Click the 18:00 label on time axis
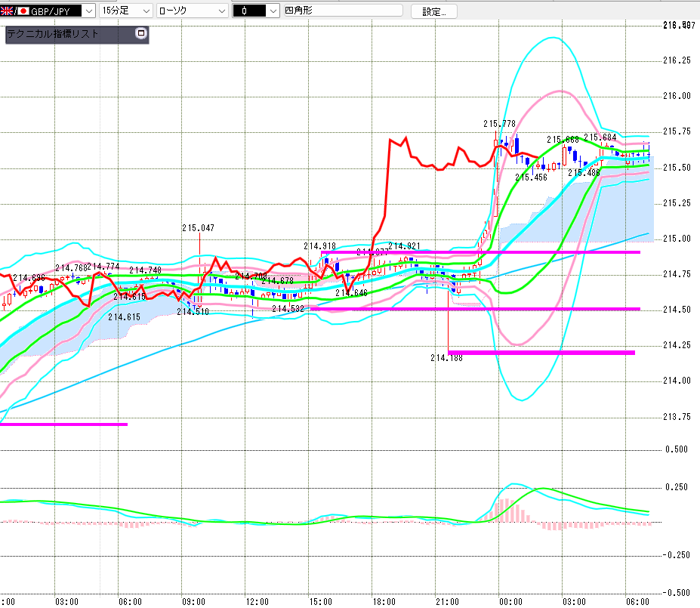This screenshot has height=608, width=700. coord(384,602)
